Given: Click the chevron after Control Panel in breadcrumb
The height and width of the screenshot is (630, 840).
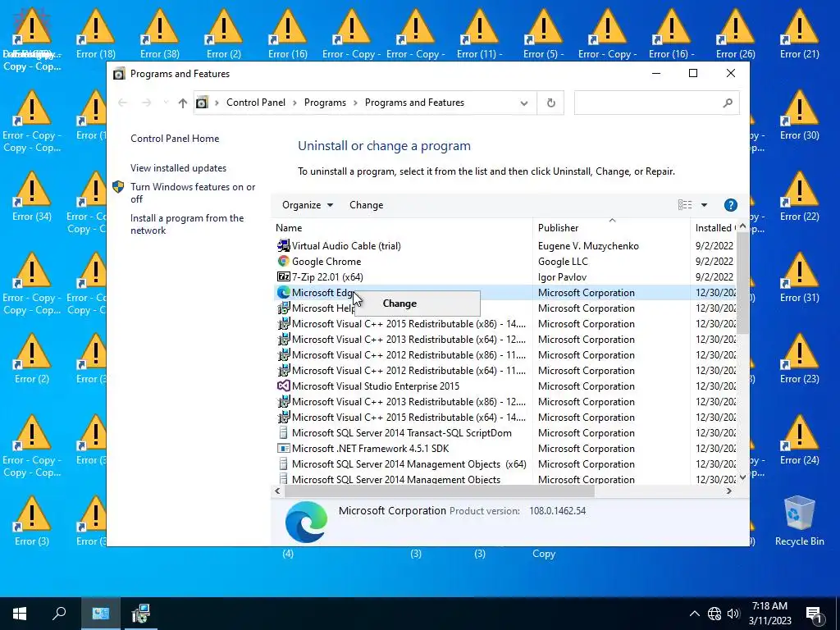Looking at the screenshot, I should coord(294,103).
